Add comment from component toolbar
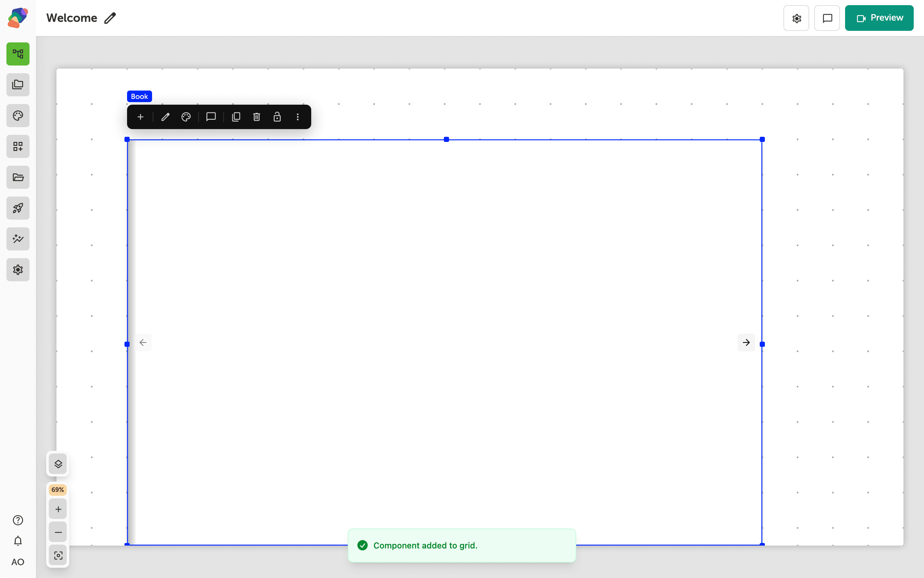The image size is (924, 578). (x=211, y=117)
